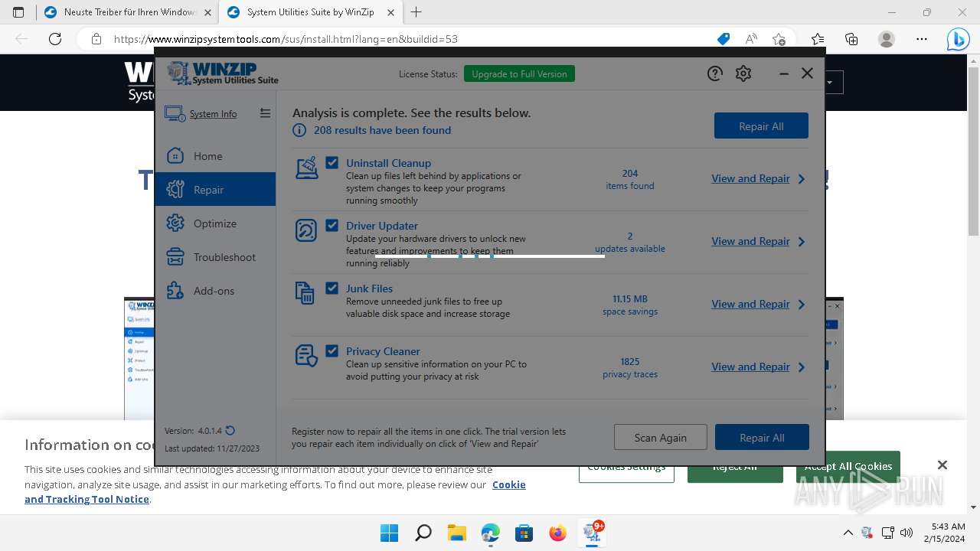Expand Junk Files row chevron arrow
Viewport: 980px width, 551px height.
click(802, 305)
